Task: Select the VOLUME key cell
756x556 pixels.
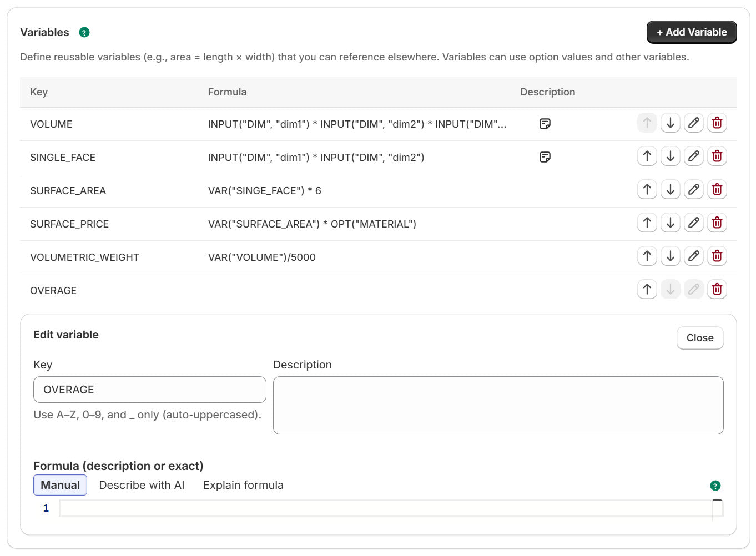Action: (51, 124)
